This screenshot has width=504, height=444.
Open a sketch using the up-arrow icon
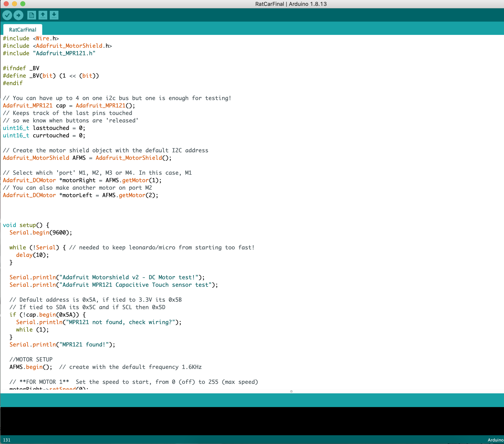[43, 15]
